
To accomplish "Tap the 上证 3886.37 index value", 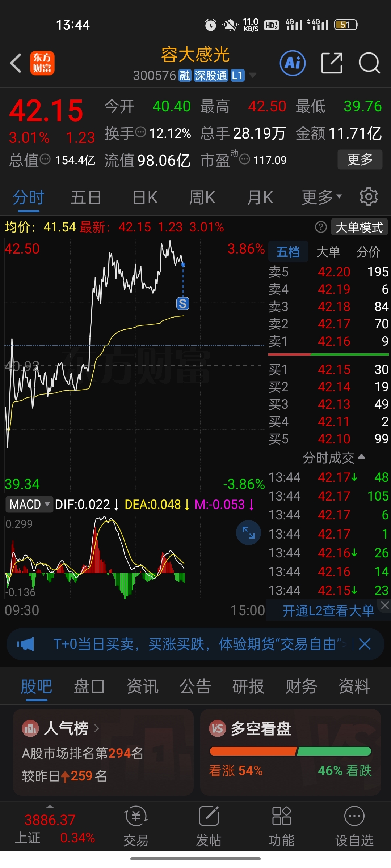I will click(x=50, y=820).
